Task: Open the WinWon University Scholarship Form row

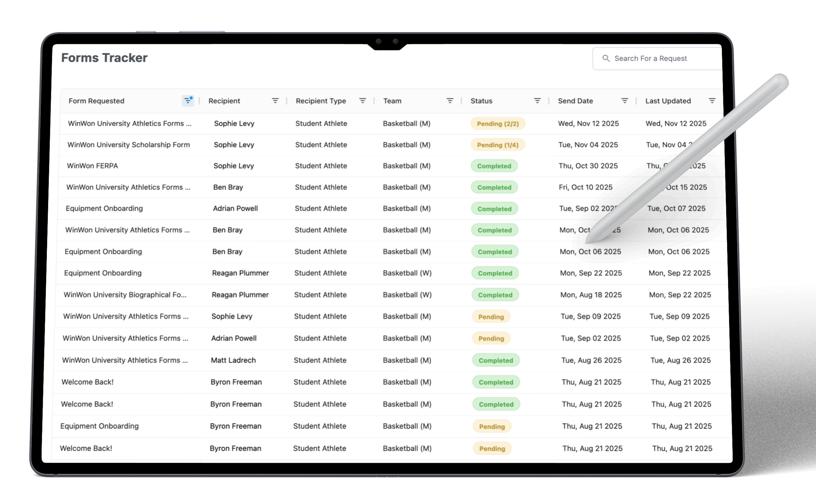Action: [129, 145]
